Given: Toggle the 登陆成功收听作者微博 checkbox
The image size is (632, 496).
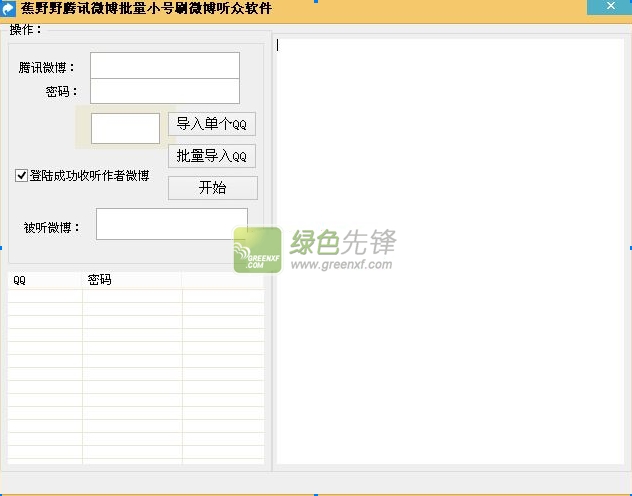Looking at the screenshot, I should pos(21,176).
